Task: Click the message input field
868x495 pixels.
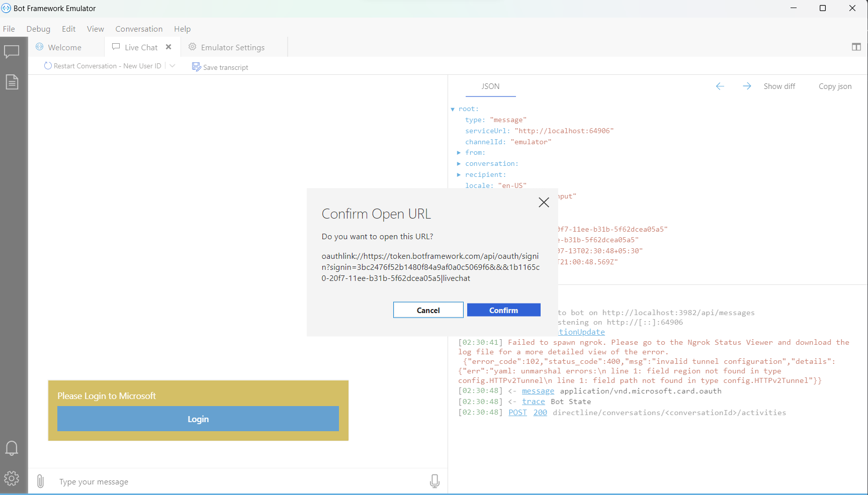Action: (x=201, y=481)
